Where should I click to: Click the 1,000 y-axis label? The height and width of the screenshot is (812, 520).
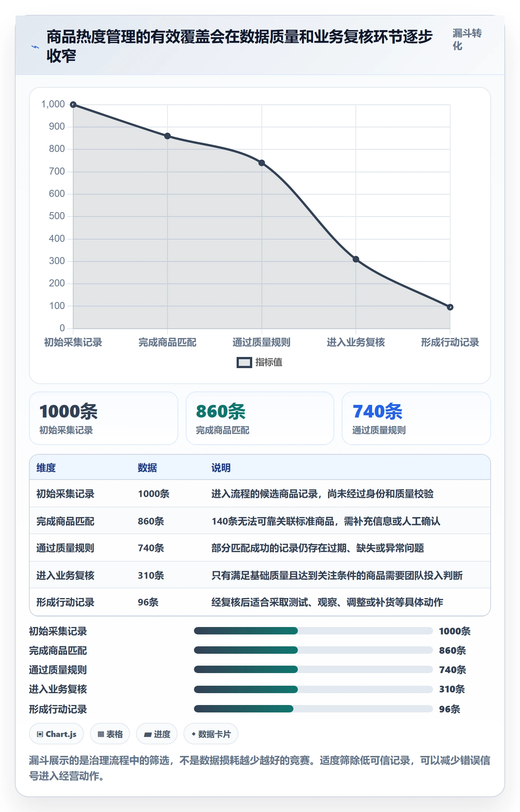[x=53, y=104]
